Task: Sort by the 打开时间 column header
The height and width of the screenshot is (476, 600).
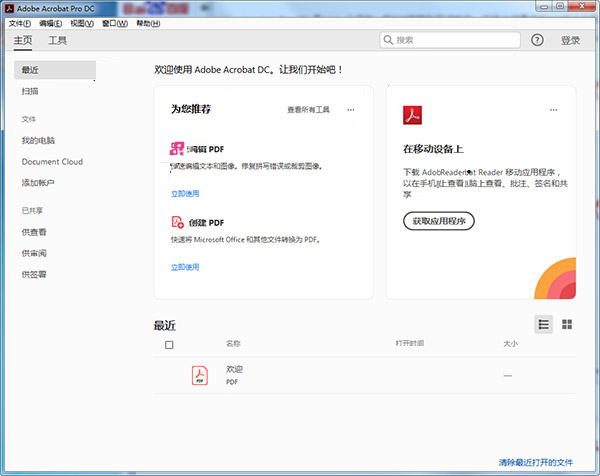Action: click(x=410, y=343)
